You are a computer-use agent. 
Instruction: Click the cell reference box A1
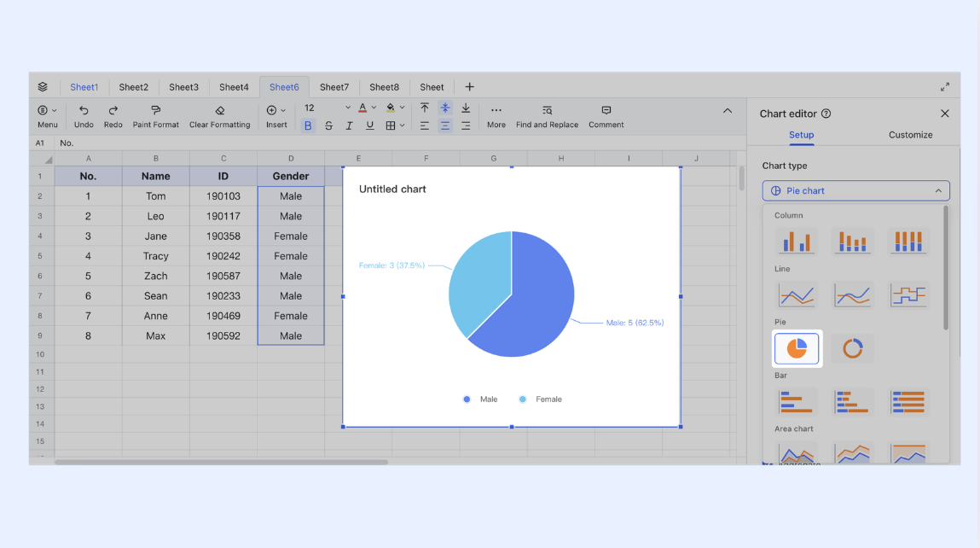click(40, 143)
